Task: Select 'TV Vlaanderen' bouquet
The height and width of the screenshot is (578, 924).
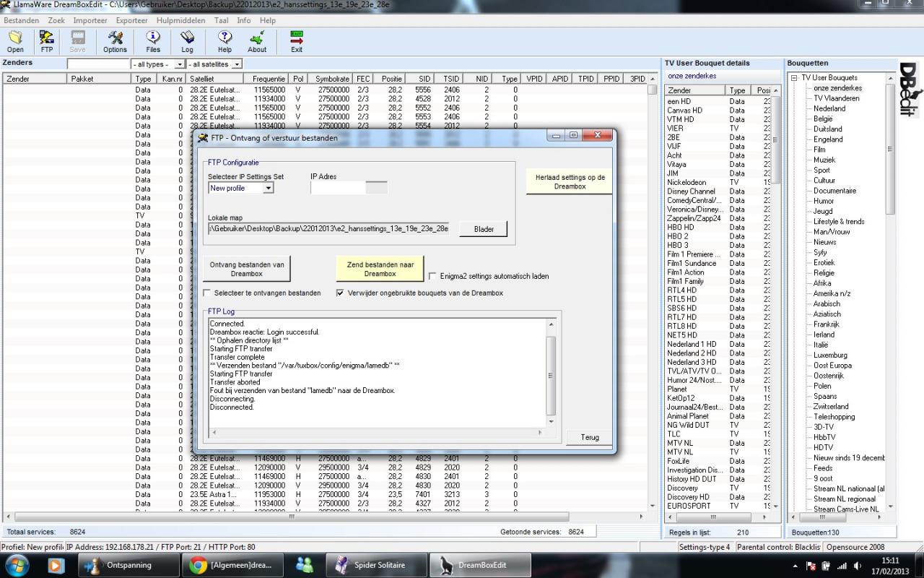Action: (836, 98)
